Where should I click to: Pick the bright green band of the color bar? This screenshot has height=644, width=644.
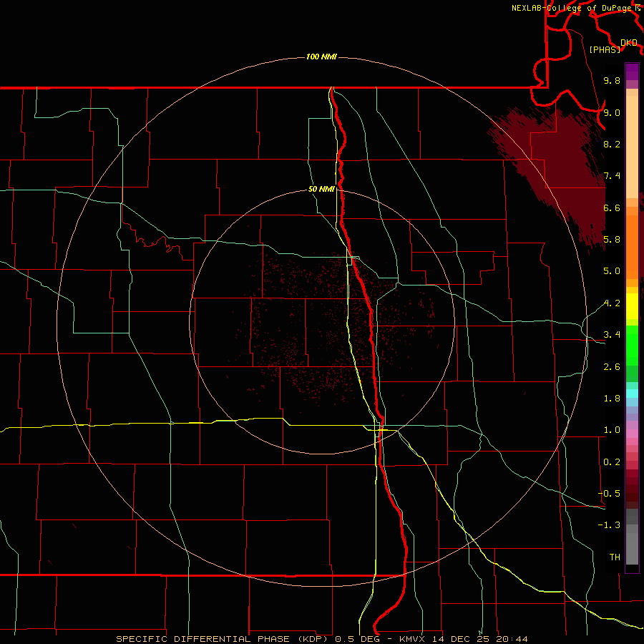(632, 345)
